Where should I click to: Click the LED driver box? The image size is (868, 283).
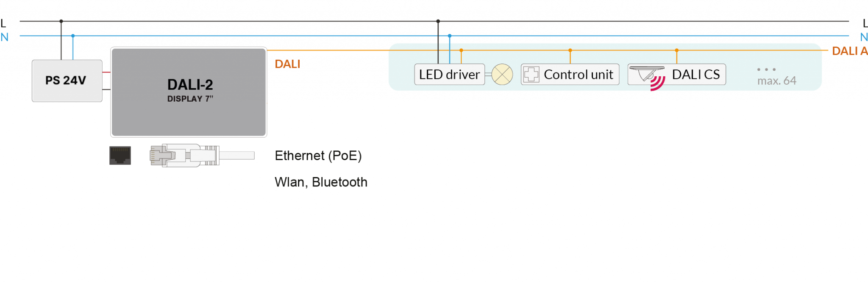coord(450,75)
